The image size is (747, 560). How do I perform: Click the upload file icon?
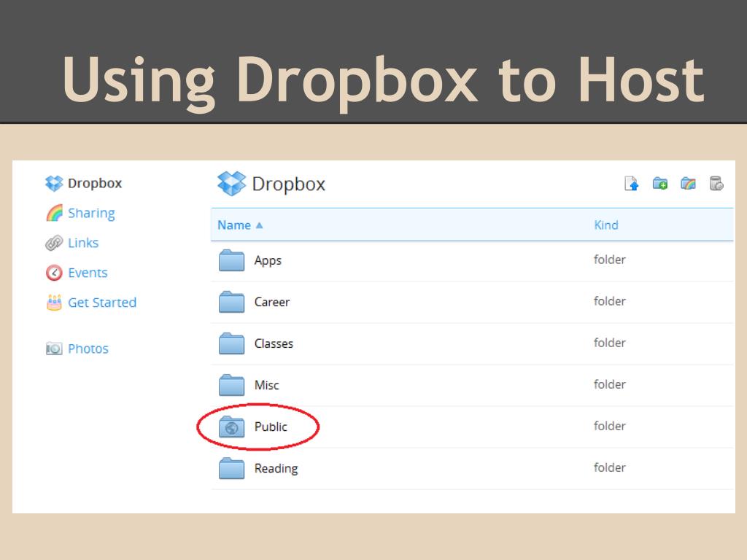[x=631, y=183]
